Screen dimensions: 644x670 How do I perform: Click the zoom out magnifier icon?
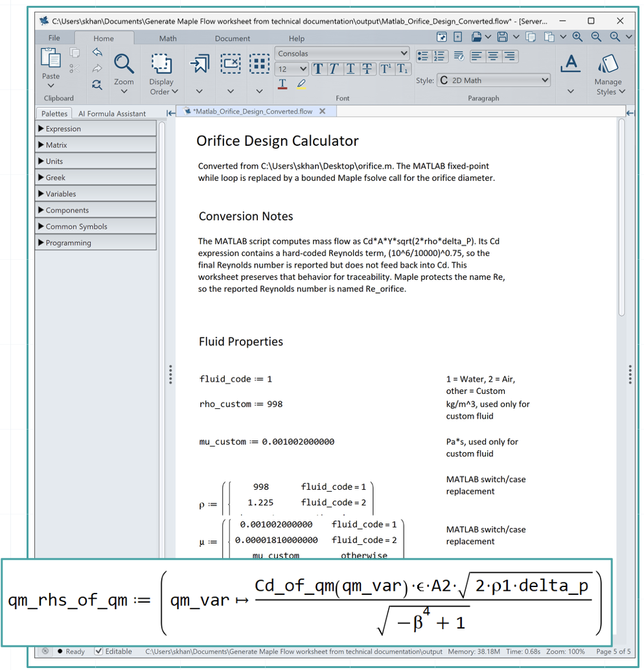click(596, 37)
